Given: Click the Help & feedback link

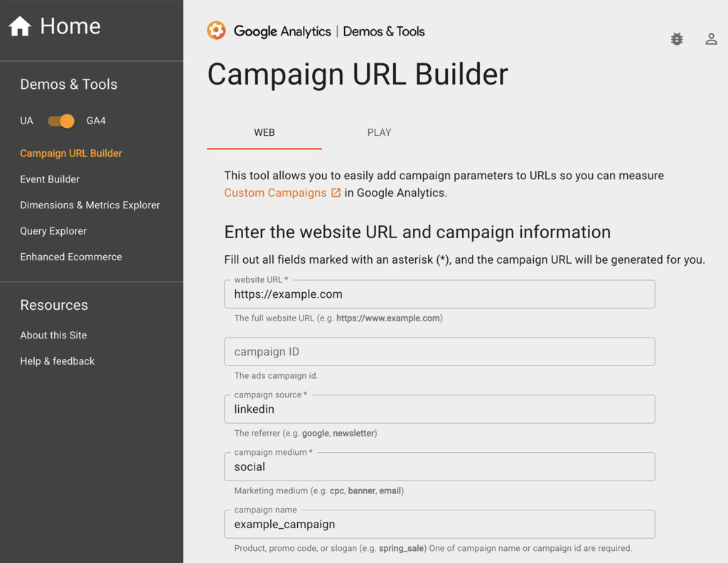Looking at the screenshot, I should click(x=57, y=361).
